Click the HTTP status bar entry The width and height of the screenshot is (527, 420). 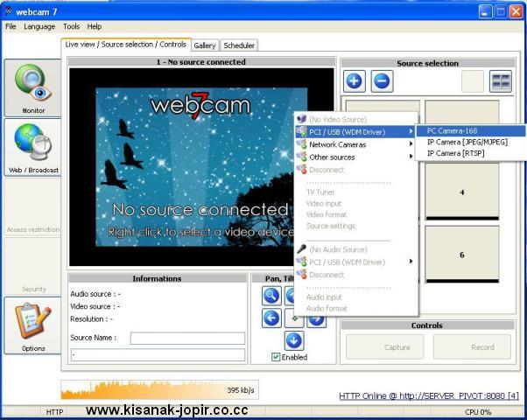pyautogui.click(x=54, y=412)
